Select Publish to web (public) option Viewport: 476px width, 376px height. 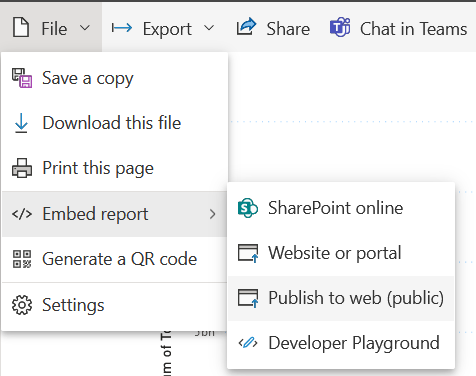pyautogui.click(x=341, y=298)
